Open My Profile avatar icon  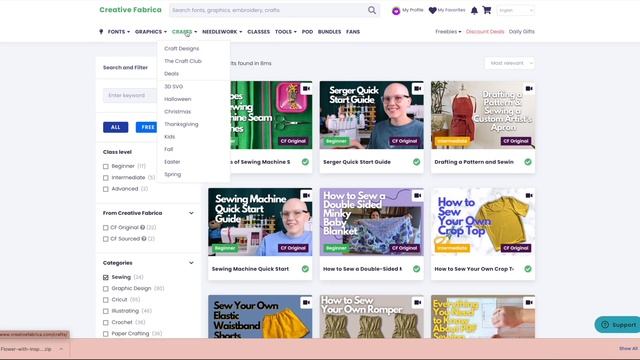click(x=396, y=11)
